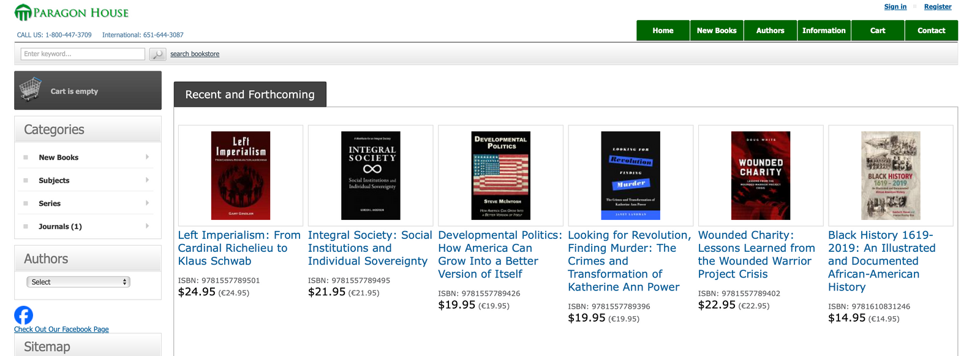980x356 pixels.
Task: Click the Register link
Action: tap(937, 6)
